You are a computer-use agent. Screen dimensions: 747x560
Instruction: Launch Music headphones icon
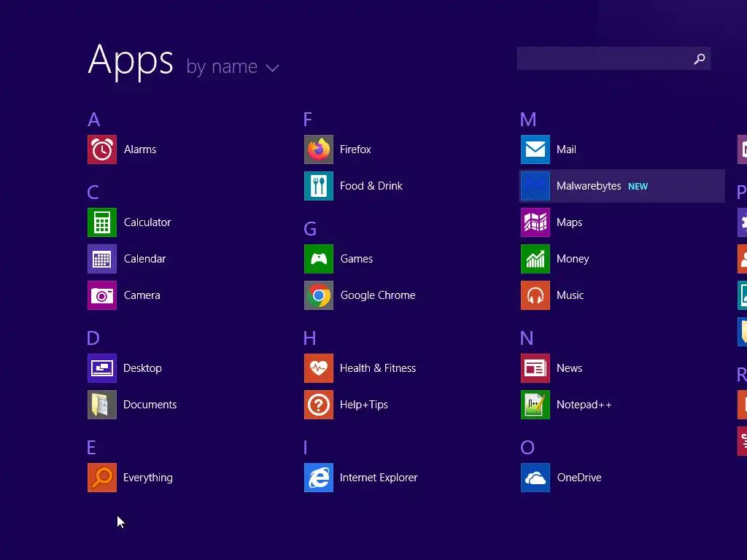pos(535,295)
